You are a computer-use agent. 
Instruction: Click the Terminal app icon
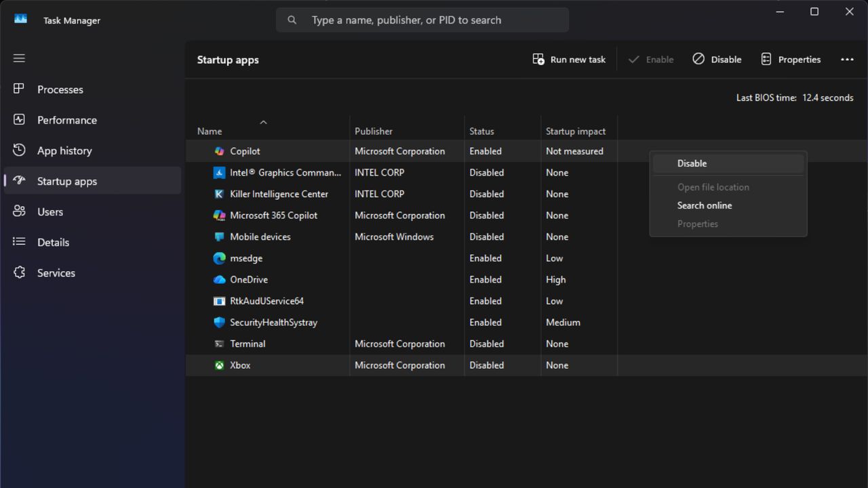click(219, 344)
